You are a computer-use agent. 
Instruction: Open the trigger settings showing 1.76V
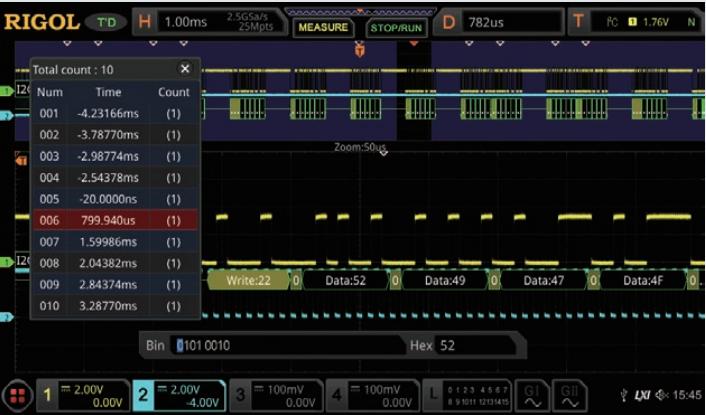pyautogui.click(x=647, y=22)
